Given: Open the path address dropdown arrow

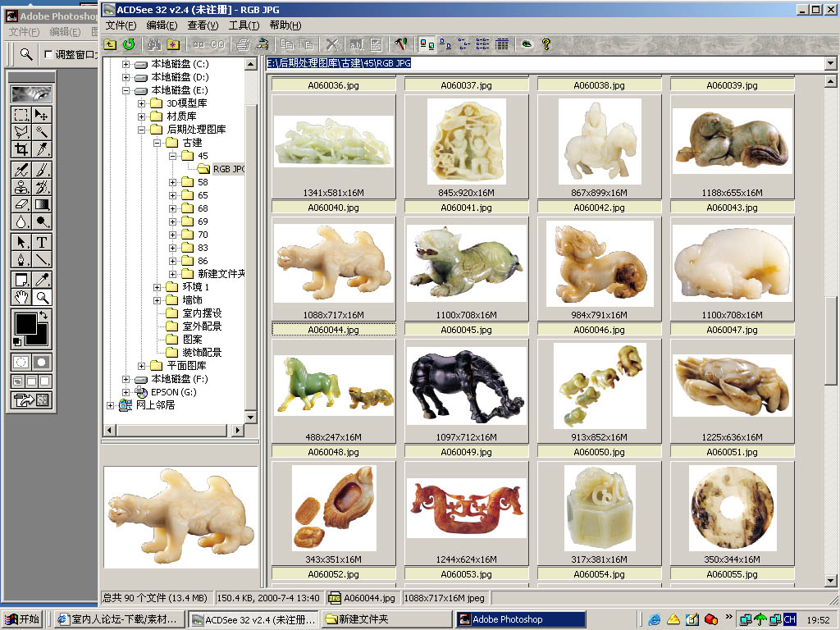Looking at the screenshot, I should [829, 63].
